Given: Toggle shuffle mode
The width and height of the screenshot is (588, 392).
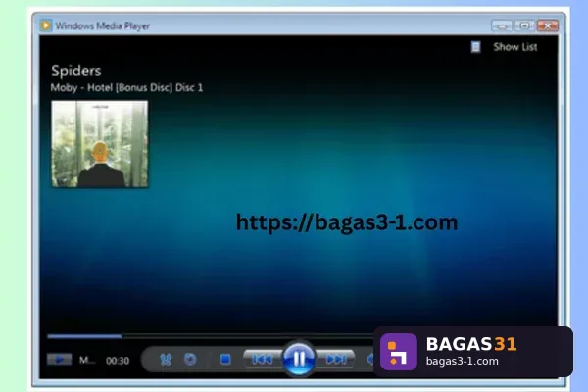Looking at the screenshot, I should [x=166, y=360].
